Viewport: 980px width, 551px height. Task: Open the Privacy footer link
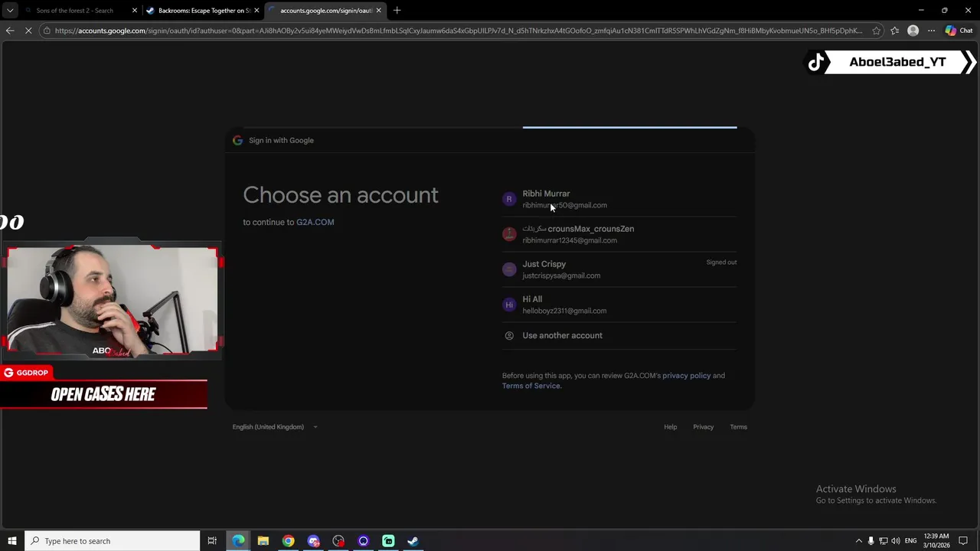pos(703,427)
